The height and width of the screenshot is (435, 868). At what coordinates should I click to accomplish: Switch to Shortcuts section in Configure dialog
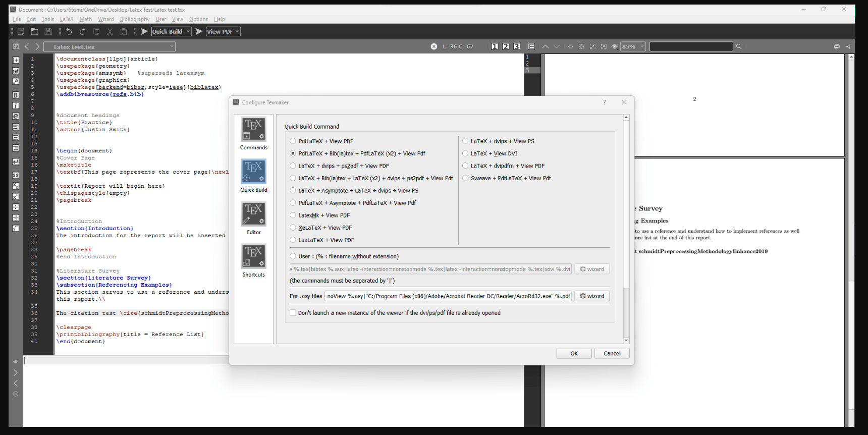pos(253,261)
